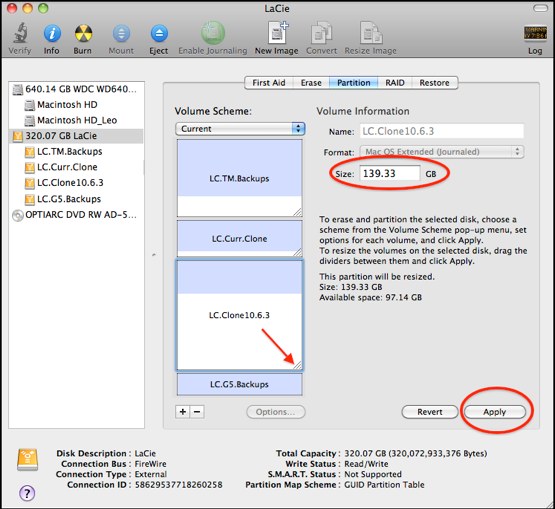Click the GUID Partition Table text

click(384, 485)
